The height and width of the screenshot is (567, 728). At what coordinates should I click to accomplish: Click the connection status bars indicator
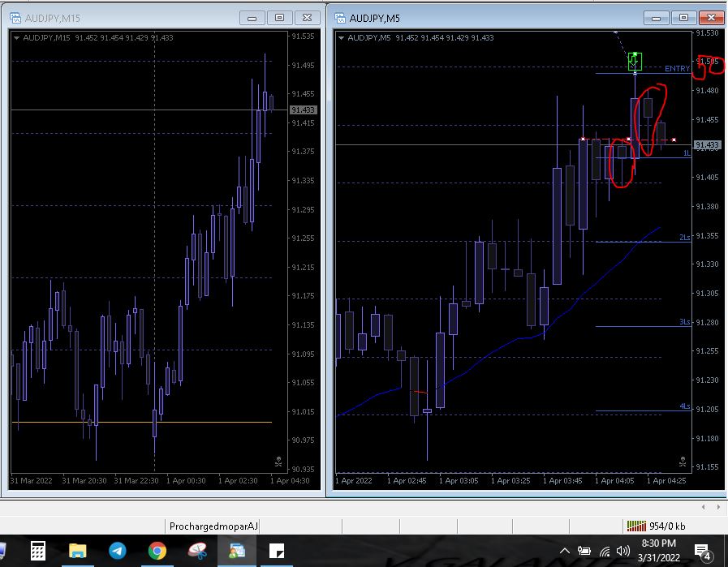point(636,526)
